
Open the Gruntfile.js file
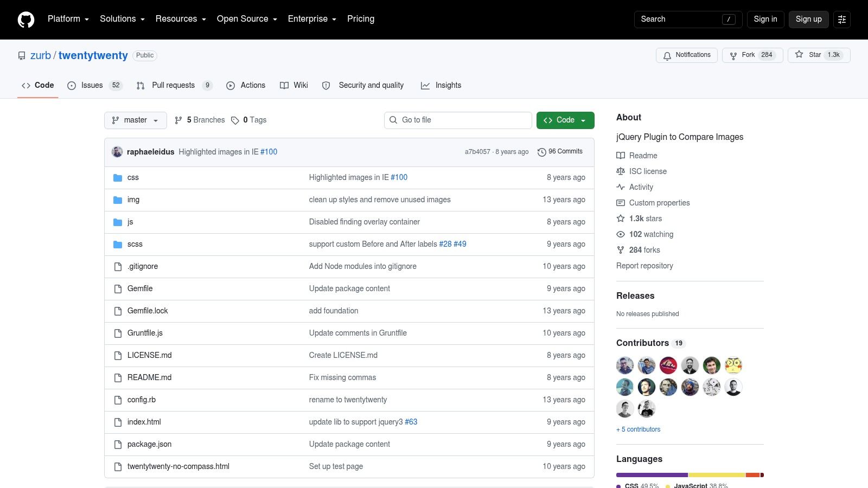[x=145, y=333]
